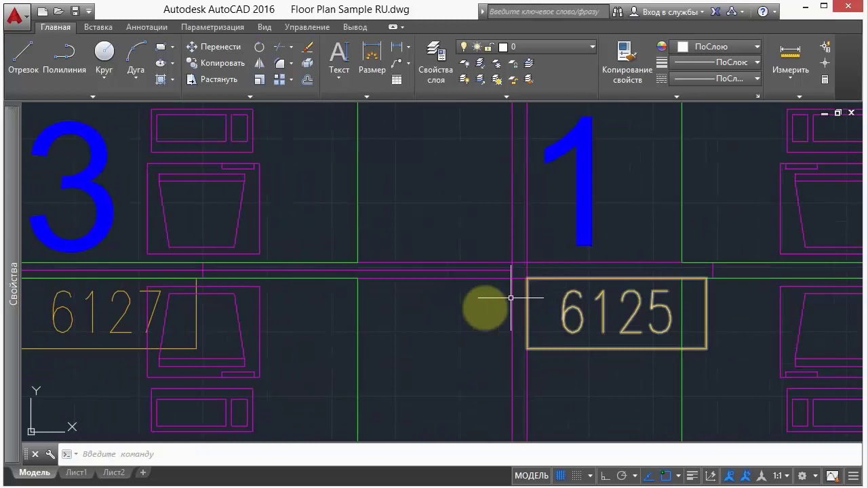The width and height of the screenshot is (868, 488).
Task: Switch to the Вставка ribbon tab
Action: [x=98, y=27]
